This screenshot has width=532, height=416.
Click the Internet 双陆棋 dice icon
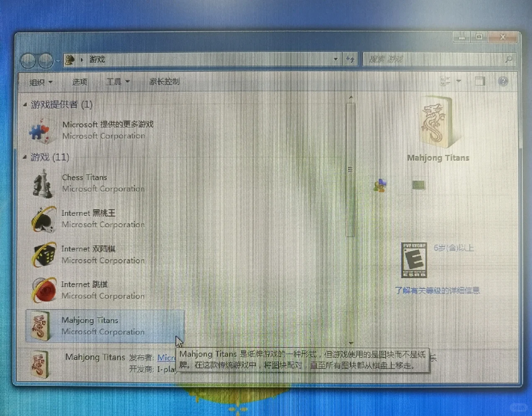[43, 255]
